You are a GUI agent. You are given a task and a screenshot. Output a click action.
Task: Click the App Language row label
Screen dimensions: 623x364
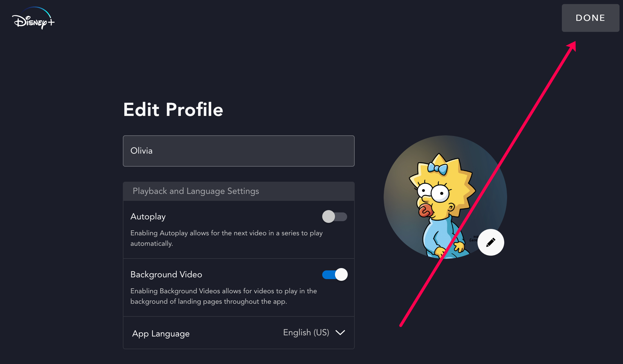(x=161, y=334)
